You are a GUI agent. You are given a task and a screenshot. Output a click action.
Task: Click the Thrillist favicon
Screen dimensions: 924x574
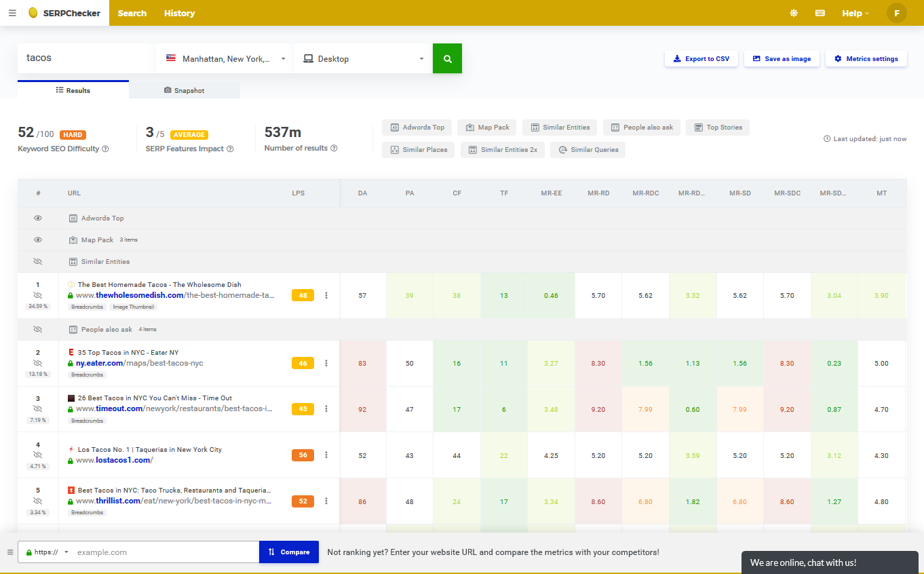point(71,490)
